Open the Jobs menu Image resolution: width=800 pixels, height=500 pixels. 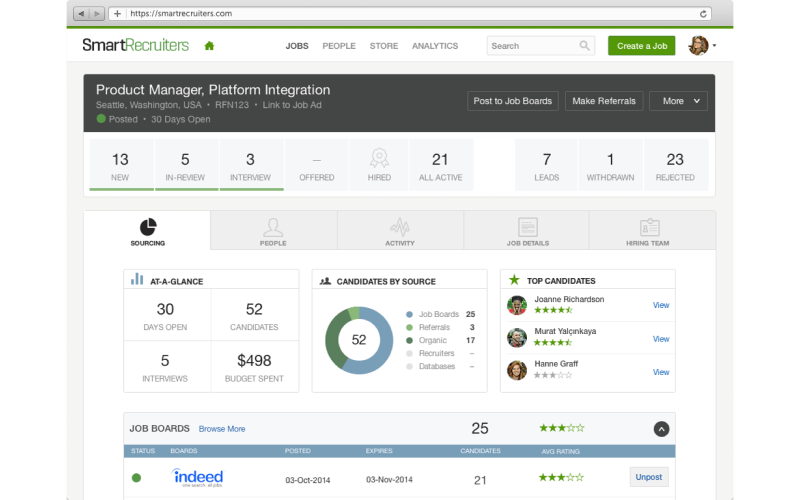pos(297,46)
